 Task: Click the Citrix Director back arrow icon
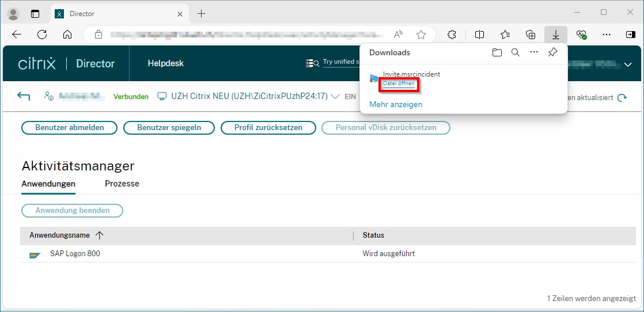[x=24, y=96]
